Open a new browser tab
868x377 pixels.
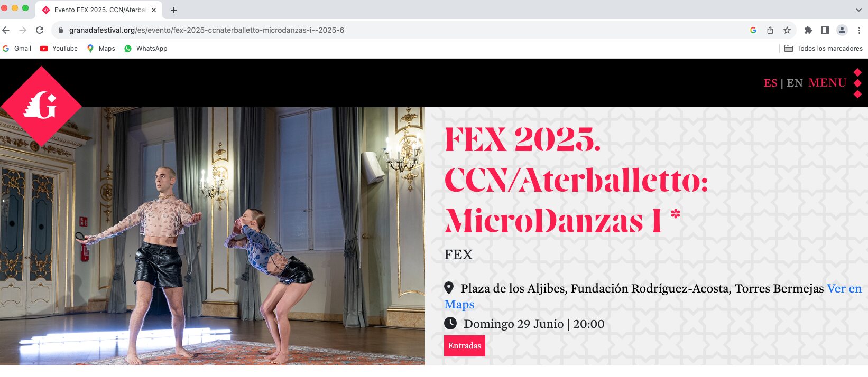pos(174,10)
